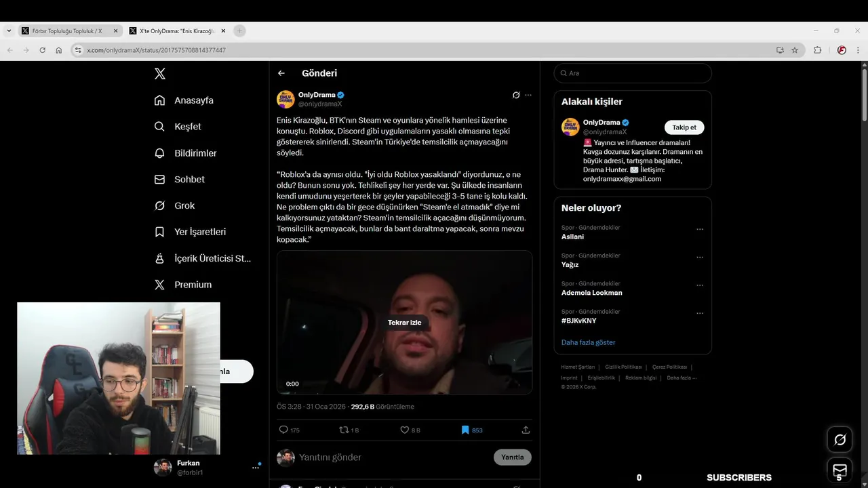Open options for the Asllani trend

click(700, 229)
